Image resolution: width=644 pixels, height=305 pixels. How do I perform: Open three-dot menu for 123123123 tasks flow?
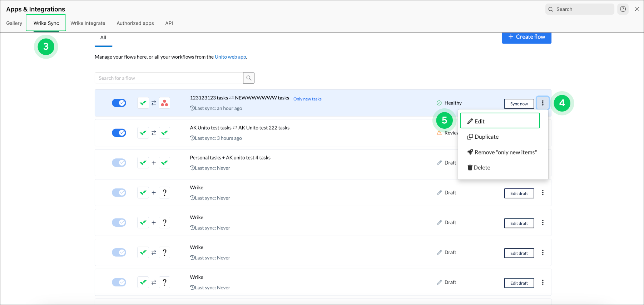[x=543, y=103]
